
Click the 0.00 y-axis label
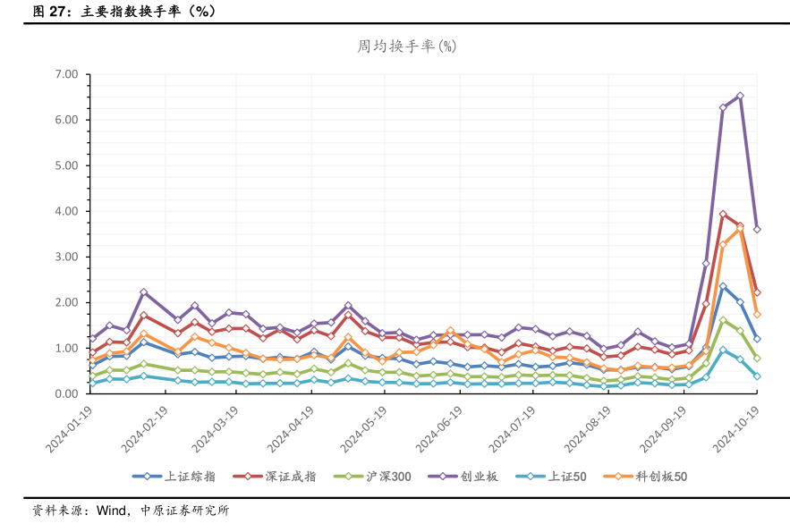(x=66, y=393)
